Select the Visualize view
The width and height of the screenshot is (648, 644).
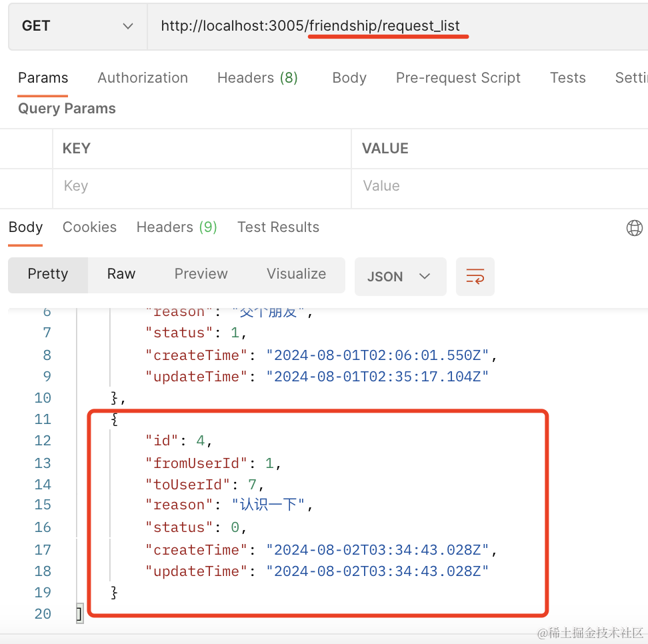pos(296,274)
